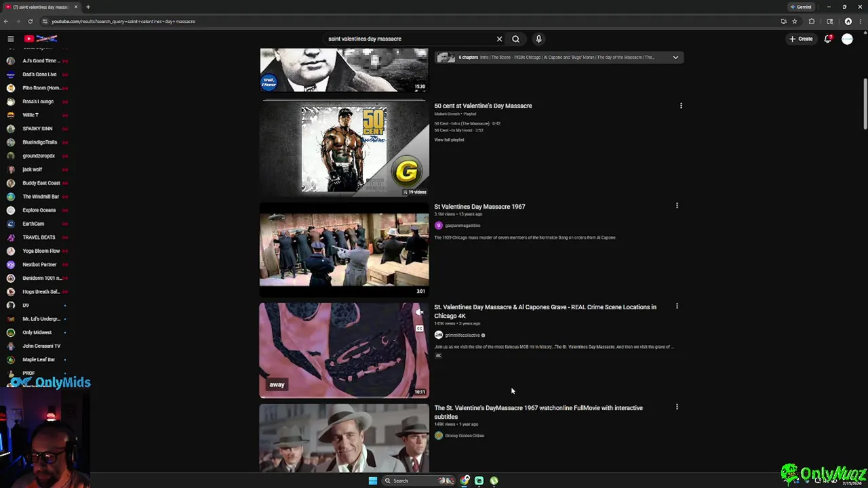
Task: Open options for St Valentines Day Massacre 1967
Action: [677, 206]
